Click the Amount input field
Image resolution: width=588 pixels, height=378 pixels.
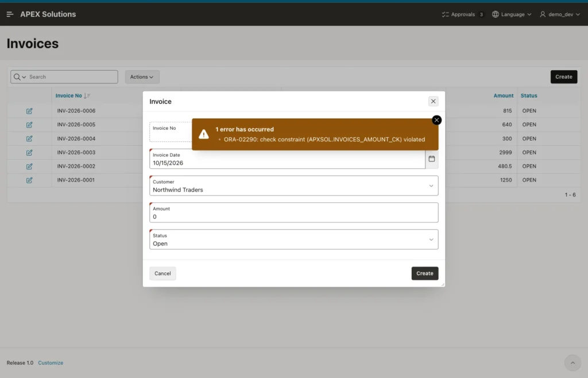(x=293, y=213)
